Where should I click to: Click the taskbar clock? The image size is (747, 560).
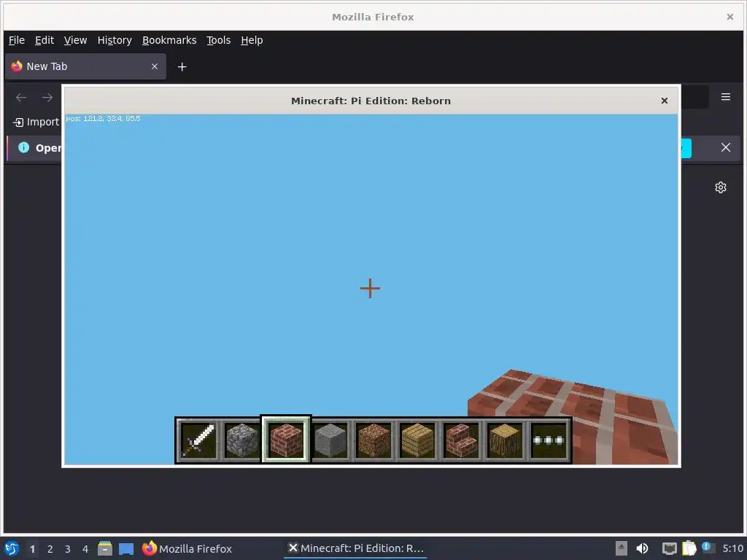732,548
